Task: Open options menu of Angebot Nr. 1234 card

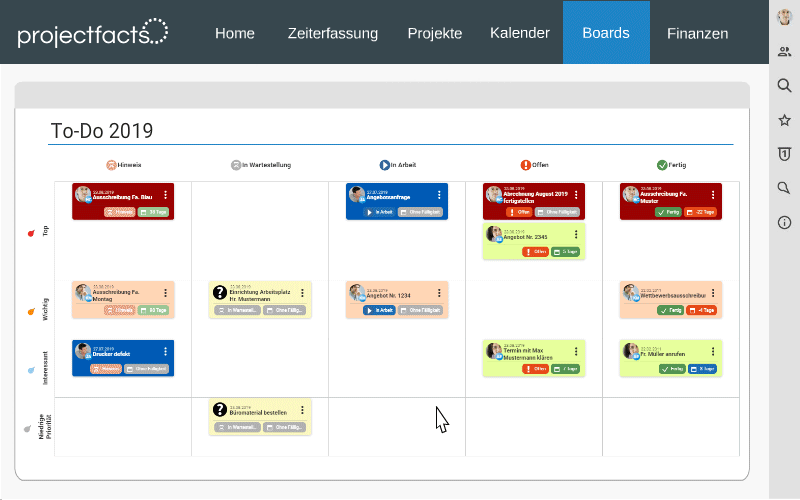Action: pos(439,293)
